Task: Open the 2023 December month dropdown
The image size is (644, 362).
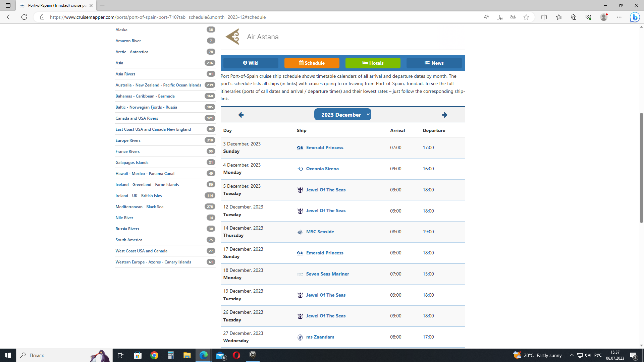Action: (x=342, y=115)
